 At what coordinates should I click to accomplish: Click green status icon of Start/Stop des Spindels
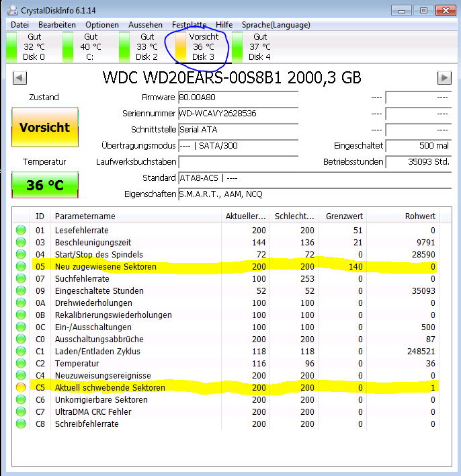[x=21, y=254]
